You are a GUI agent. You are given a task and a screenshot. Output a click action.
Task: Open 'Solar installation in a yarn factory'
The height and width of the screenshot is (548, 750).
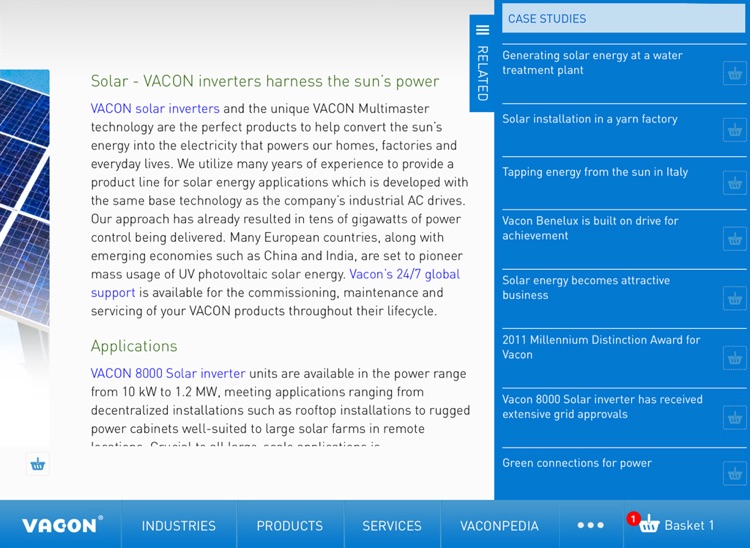[590, 119]
